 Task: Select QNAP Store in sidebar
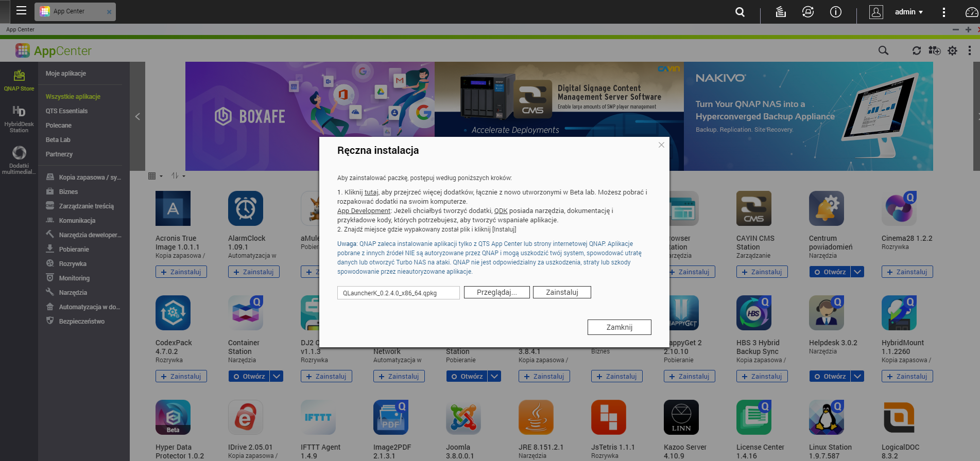tap(19, 81)
